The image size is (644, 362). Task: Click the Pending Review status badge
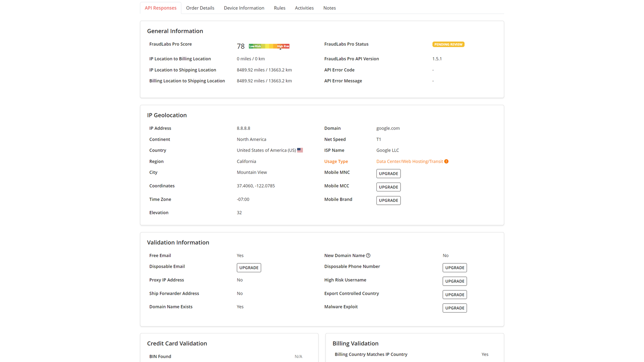click(448, 44)
